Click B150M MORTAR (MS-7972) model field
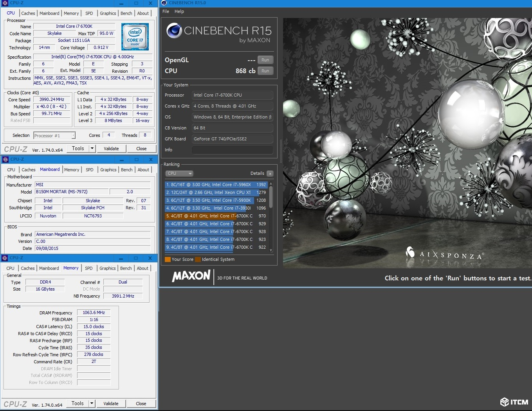This screenshot has width=532, height=411. pos(72,192)
